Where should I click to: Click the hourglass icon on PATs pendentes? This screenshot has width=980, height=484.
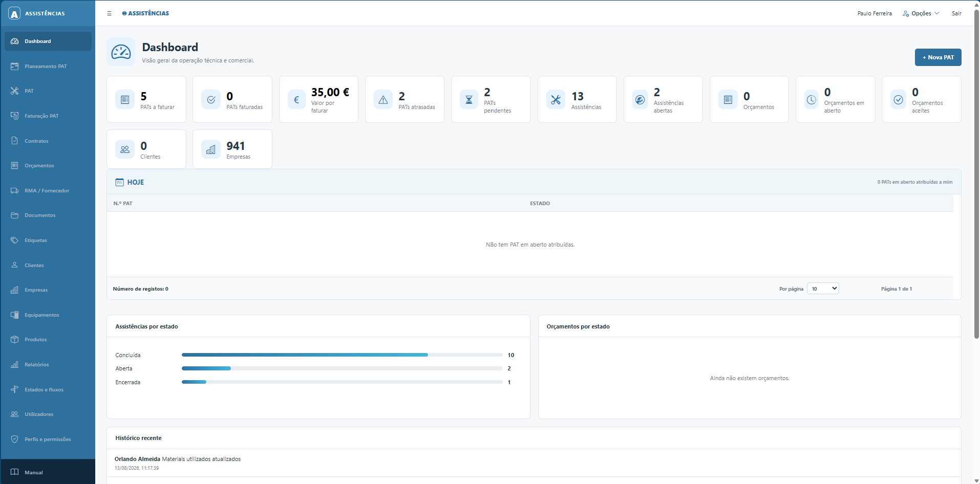point(469,100)
